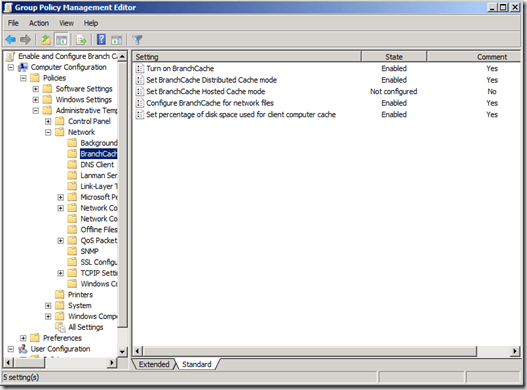Open the Action menu

tap(39, 23)
